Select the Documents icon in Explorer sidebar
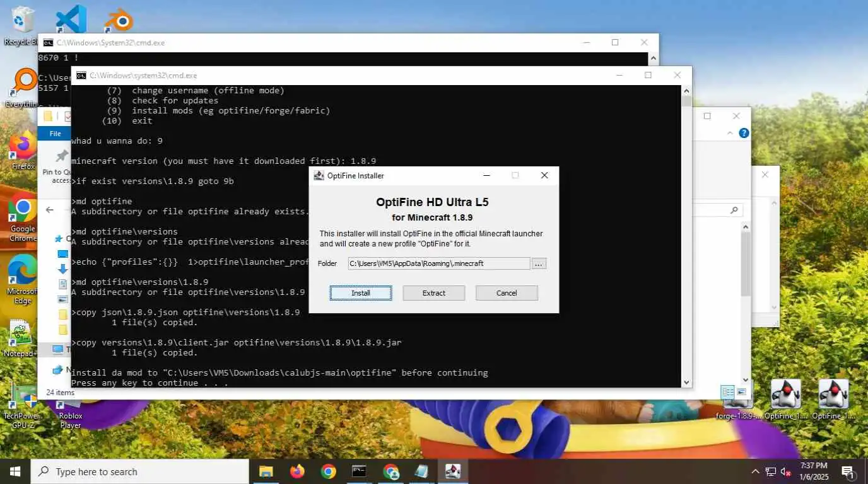This screenshot has width=868, height=484. click(62, 284)
